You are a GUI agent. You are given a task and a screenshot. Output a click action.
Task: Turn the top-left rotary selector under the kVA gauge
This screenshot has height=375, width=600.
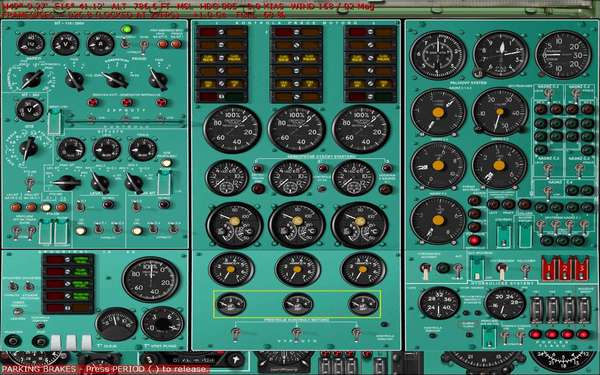(32, 79)
